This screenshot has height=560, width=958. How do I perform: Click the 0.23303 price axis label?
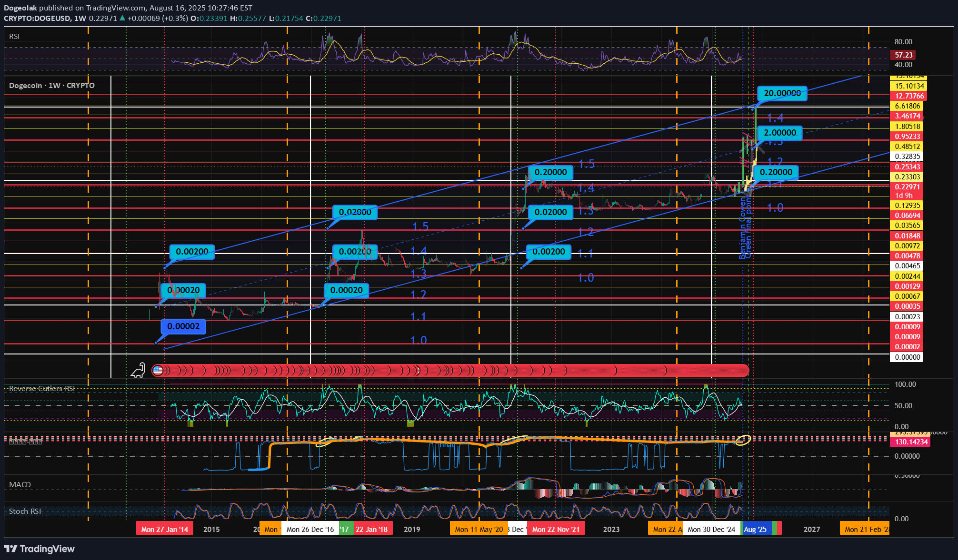click(x=907, y=177)
